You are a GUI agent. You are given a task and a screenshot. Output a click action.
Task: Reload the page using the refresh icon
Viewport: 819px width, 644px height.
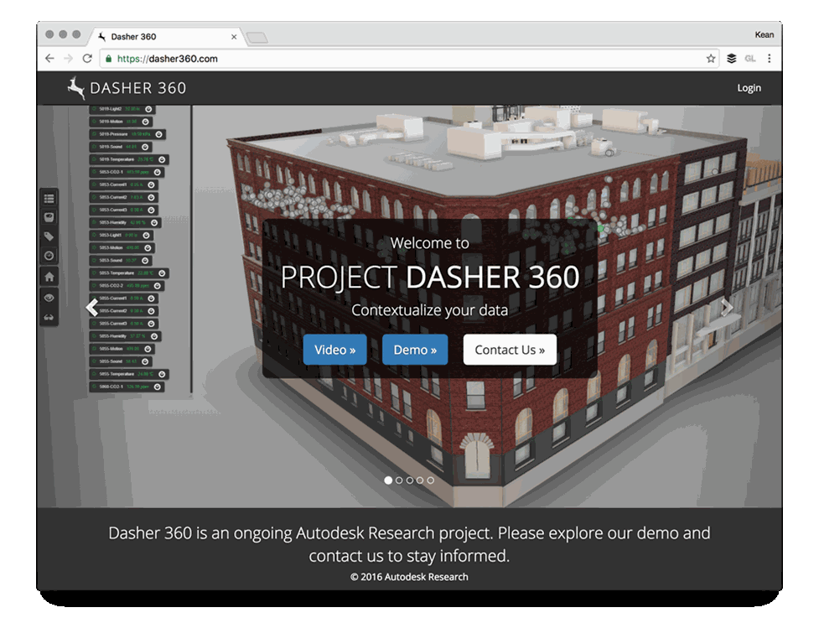point(87,59)
